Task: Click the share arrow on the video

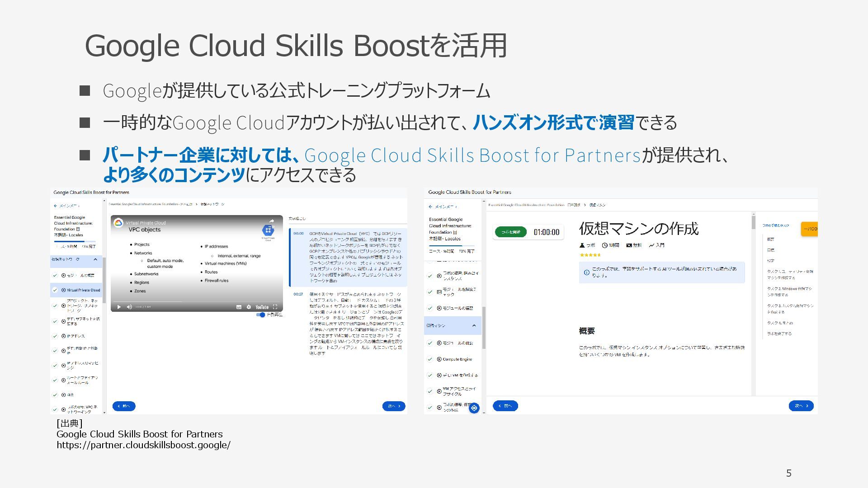Action: (271, 221)
